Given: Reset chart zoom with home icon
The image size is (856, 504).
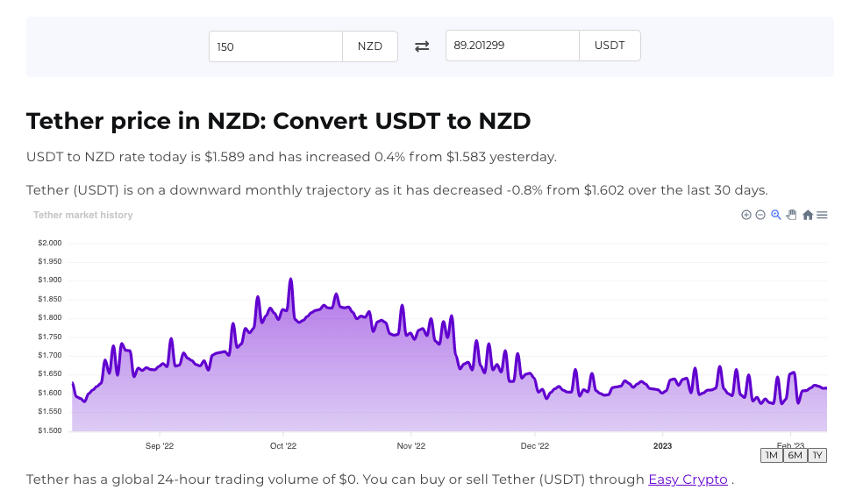Looking at the screenshot, I should pyautogui.click(x=808, y=215).
